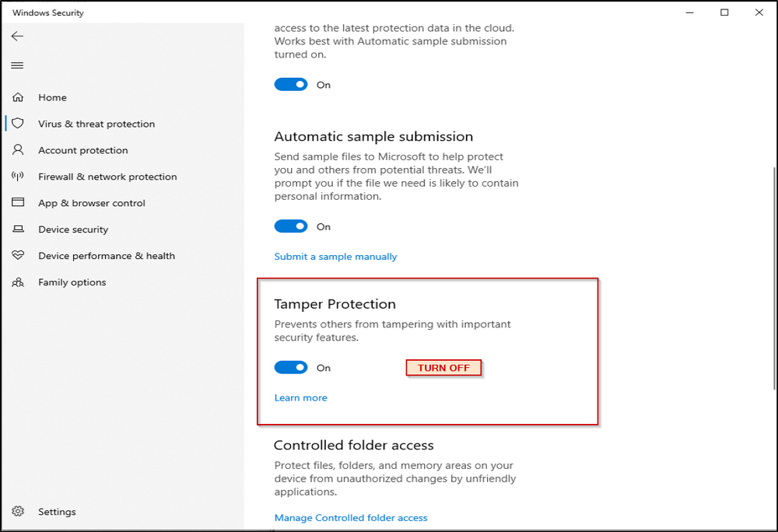Click the back arrow icon
This screenshot has height=532, width=778.
pos(17,37)
